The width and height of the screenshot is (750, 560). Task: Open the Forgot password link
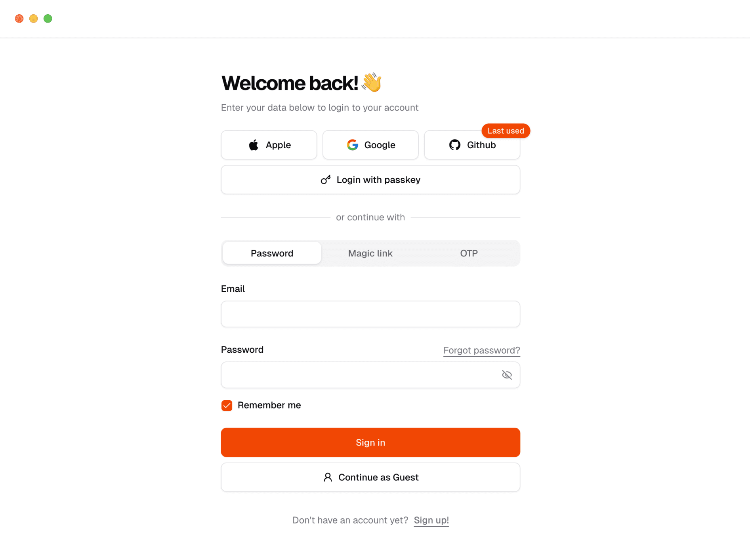pos(481,350)
